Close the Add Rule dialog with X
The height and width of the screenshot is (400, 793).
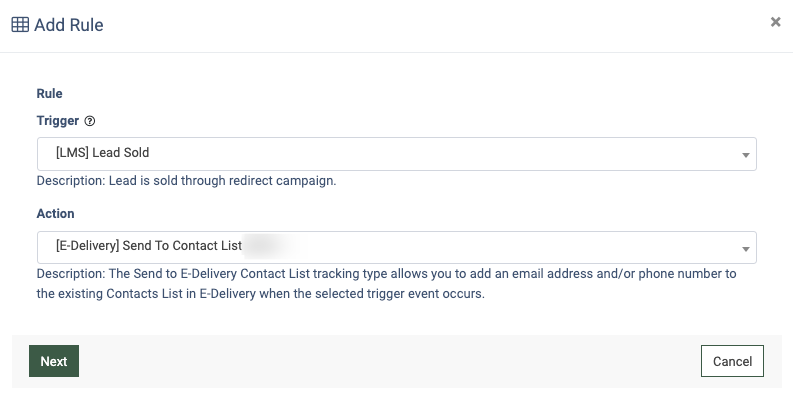coord(775,21)
